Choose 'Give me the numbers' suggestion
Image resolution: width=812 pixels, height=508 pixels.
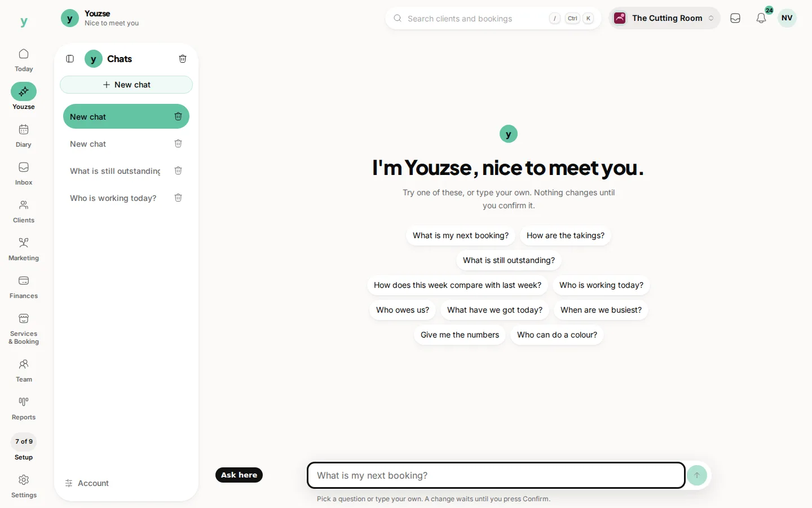[x=460, y=335]
